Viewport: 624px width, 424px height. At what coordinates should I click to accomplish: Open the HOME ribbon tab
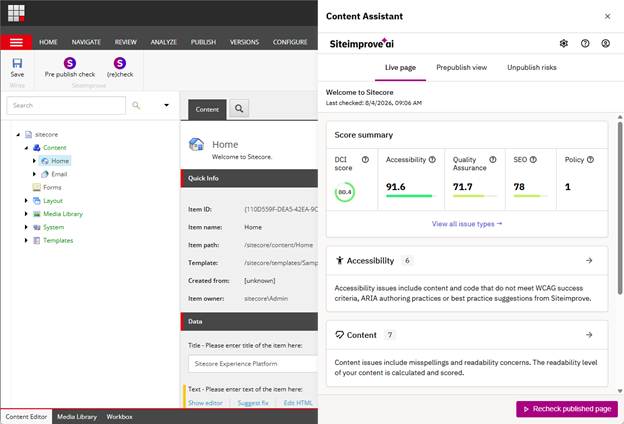pos(48,42)
